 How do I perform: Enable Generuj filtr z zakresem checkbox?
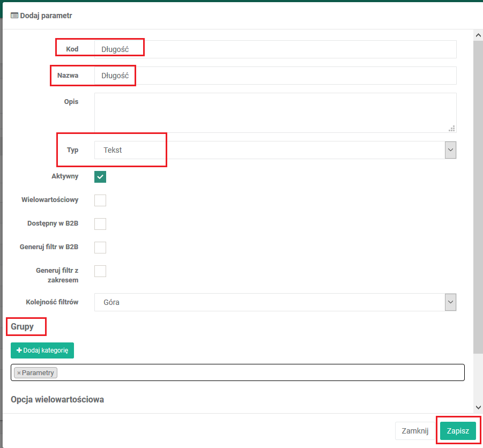pos(100,271)
